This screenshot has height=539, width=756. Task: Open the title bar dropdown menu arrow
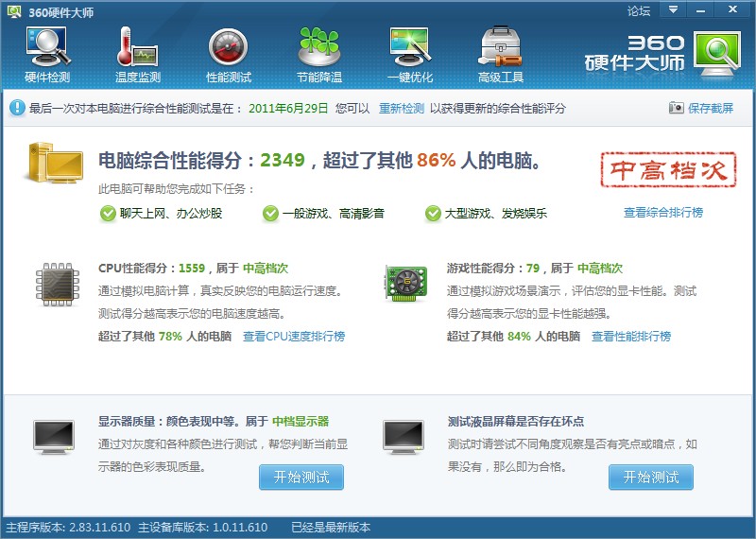click(673, 9)
